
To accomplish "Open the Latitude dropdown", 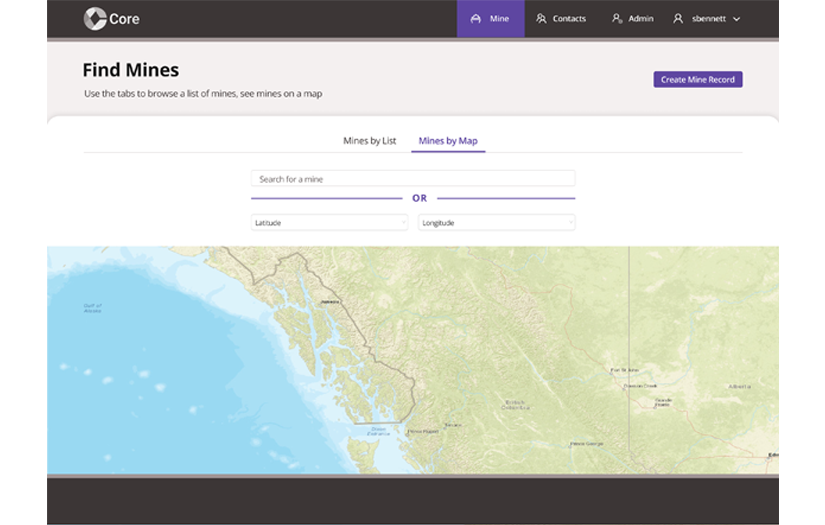I will 329,223.
